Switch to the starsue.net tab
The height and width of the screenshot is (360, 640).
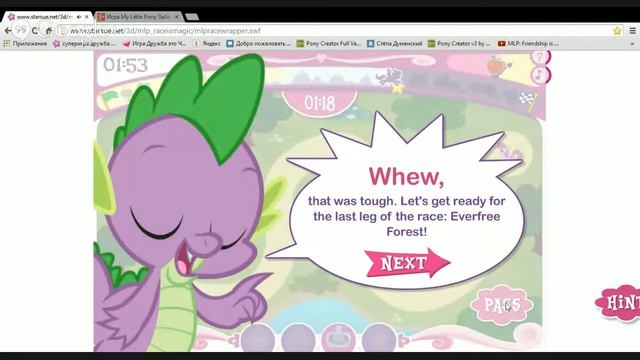click(45, 17)
